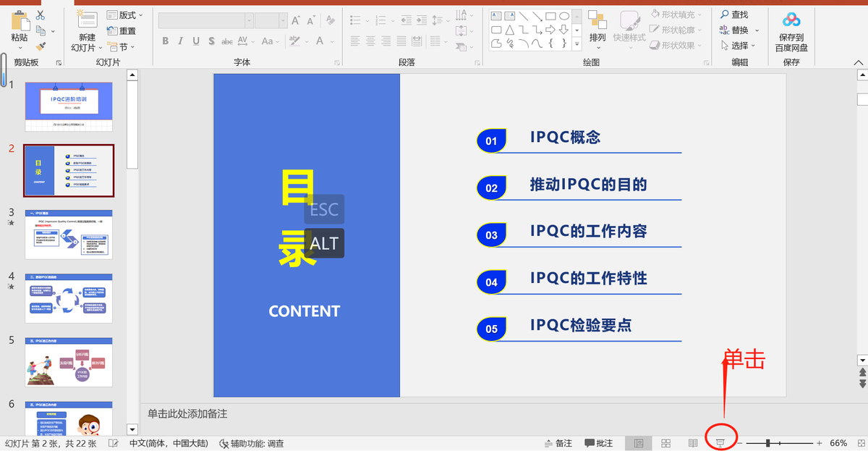
Task: Switch to reading view icon in status bar
Action: click(x=693, y=443)
